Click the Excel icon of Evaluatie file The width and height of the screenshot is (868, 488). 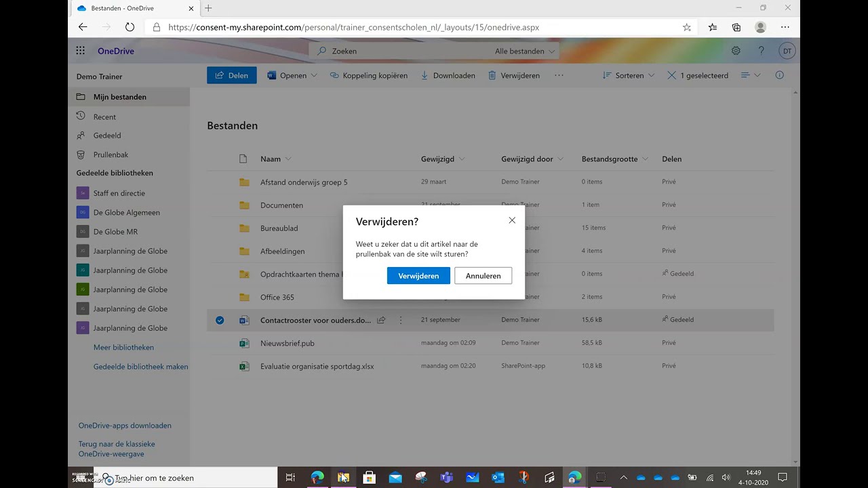244,366
